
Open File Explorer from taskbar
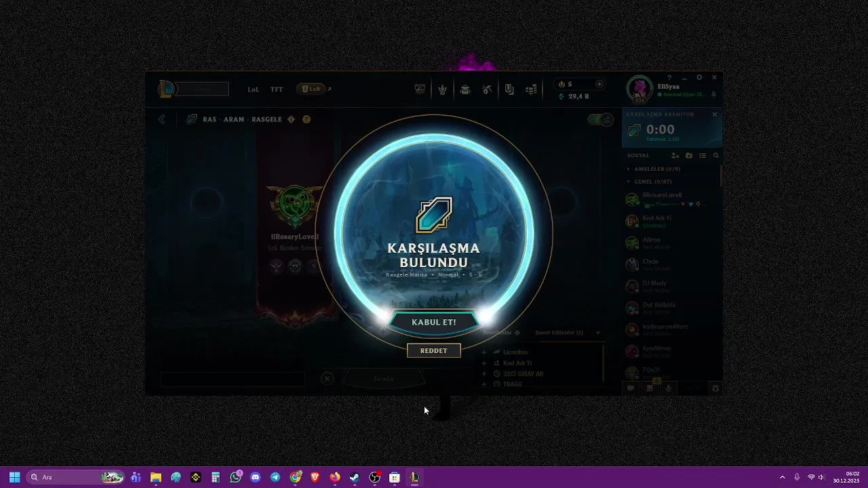[x=156, y=477]
